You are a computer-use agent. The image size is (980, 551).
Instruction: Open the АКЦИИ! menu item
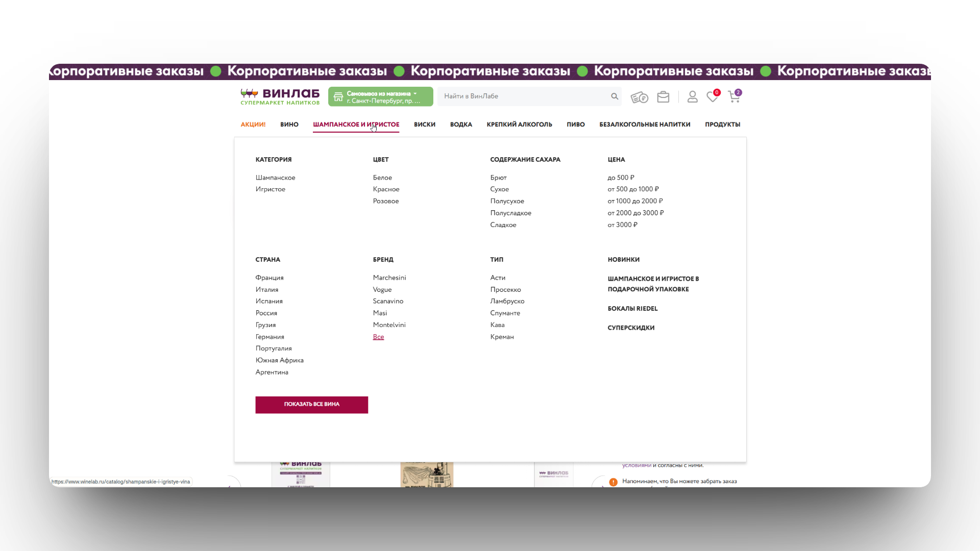253,124
